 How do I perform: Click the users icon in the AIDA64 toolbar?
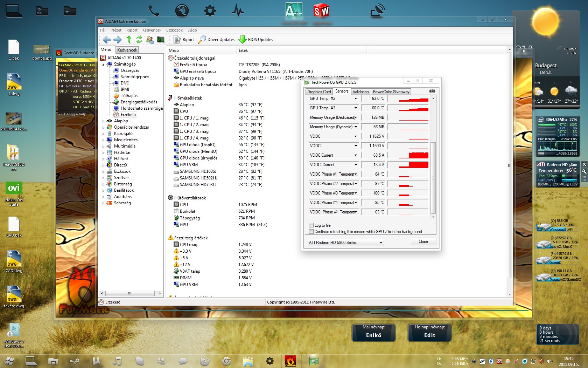point(150,40)
